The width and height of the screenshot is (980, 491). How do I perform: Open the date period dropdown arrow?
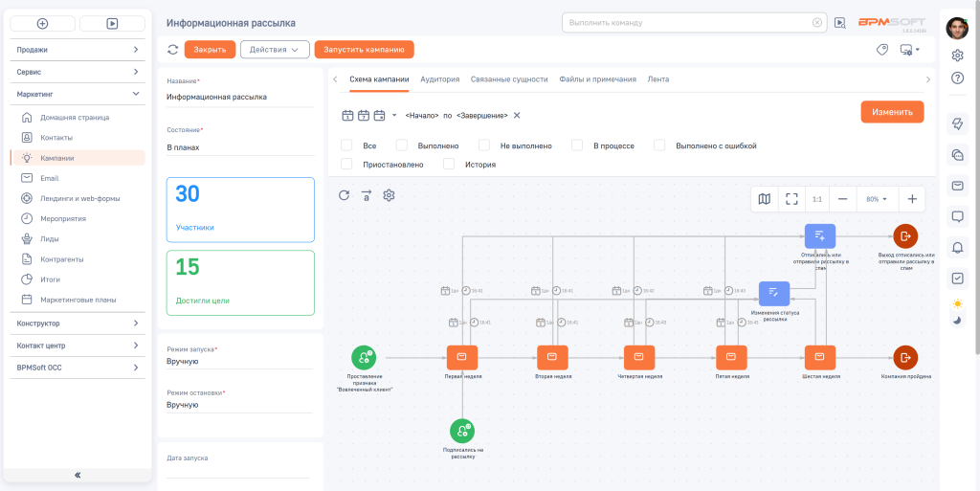click(394, 115)
